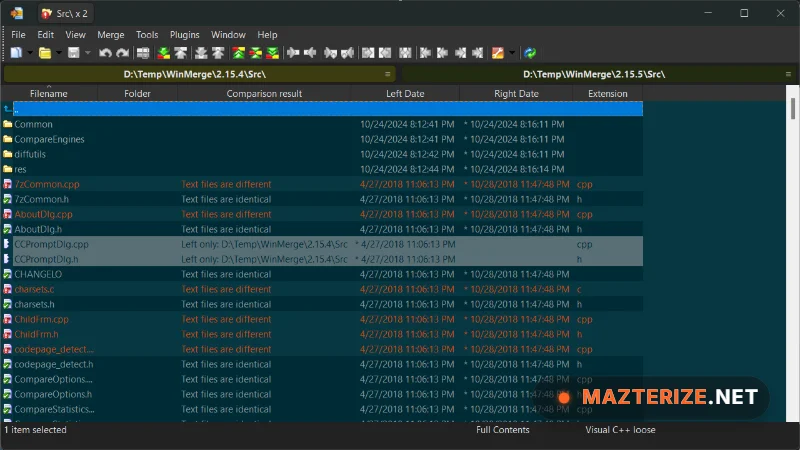Open the Help menu
Screen dimensions: 800x450
click(267, 35)
